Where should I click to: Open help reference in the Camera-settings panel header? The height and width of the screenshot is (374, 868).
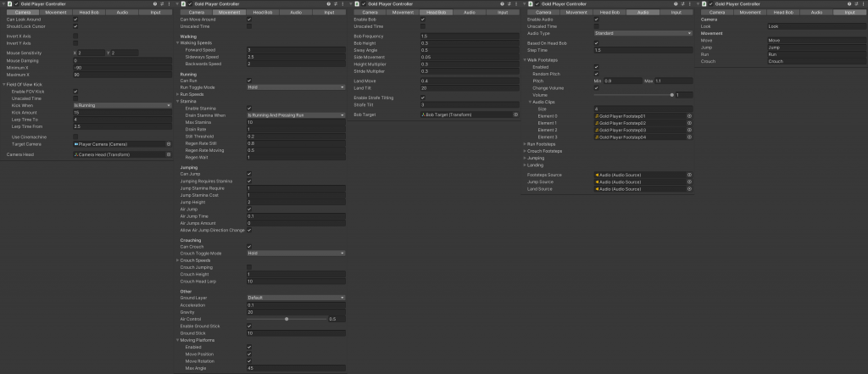pyautogui.click(x=155, y=4)
